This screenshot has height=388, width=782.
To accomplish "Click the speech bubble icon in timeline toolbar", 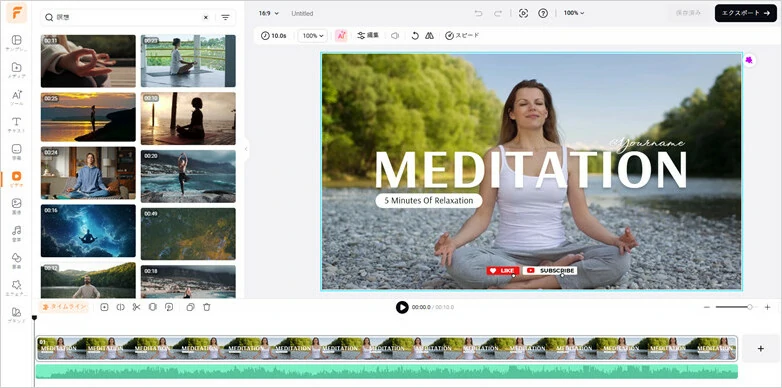I will click(169, 307).
